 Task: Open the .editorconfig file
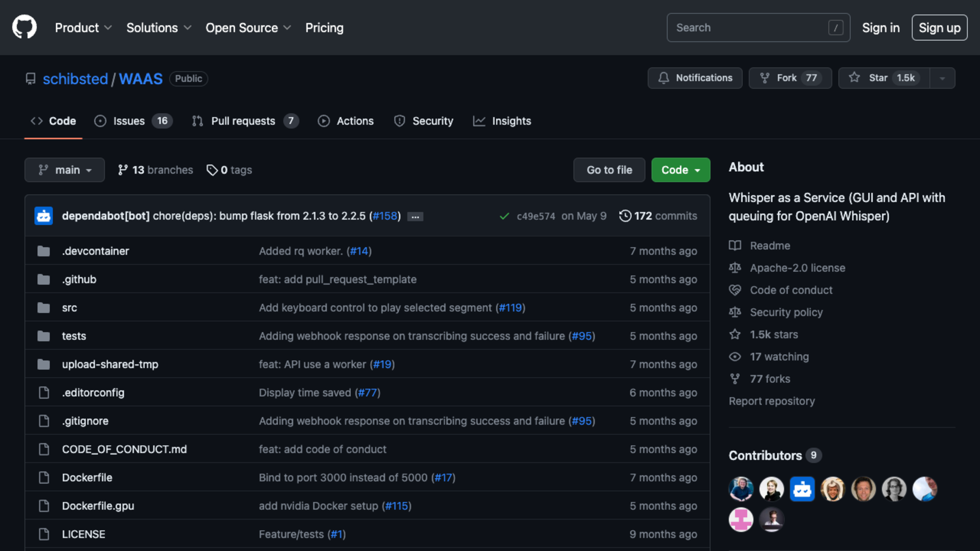(93, 392)
